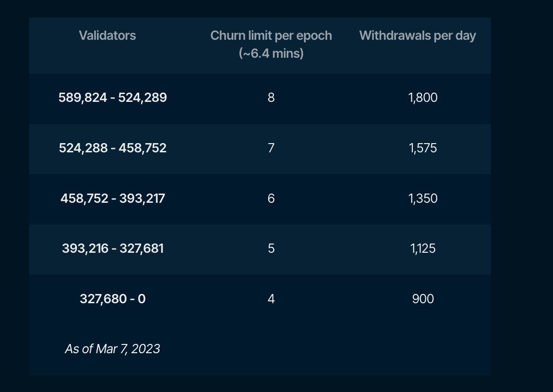Select the (~6.4 mins) header subtext
This screenshot has width=553, height=392.
coord(271,53)
